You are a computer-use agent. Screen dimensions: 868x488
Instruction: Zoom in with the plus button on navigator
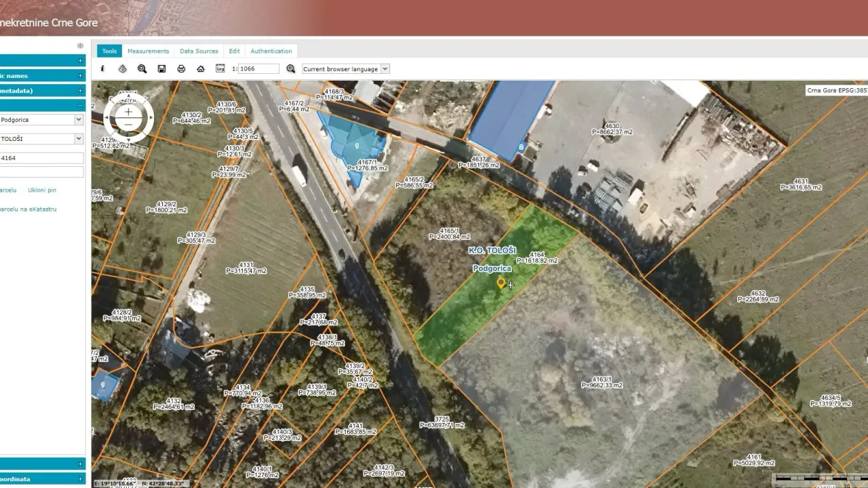[x=128, y=112]
